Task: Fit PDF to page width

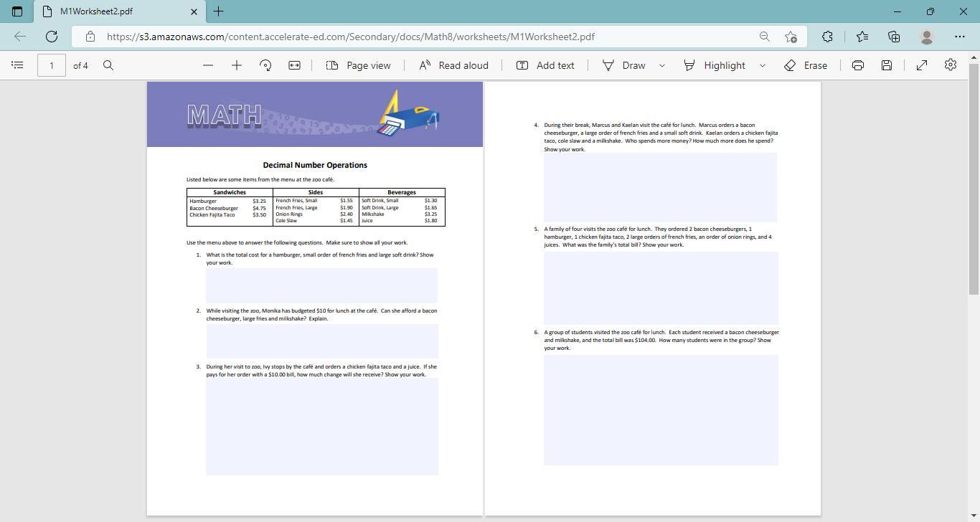Action: pyautogui.click(x=294, y=65)
